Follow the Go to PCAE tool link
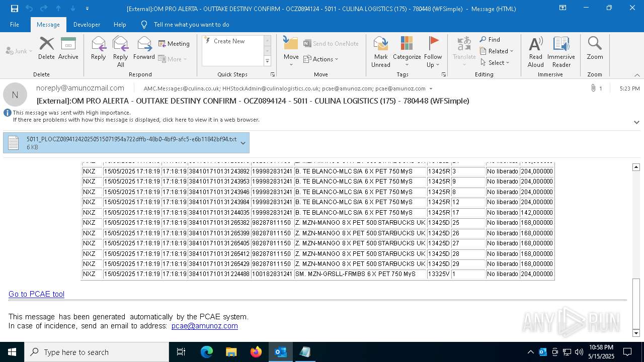The image size is (644, 362). (36, 294)
